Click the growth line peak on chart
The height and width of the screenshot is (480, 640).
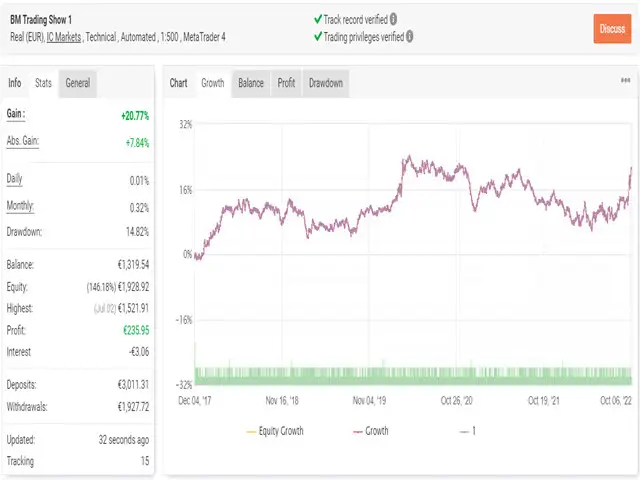(407, 158)
